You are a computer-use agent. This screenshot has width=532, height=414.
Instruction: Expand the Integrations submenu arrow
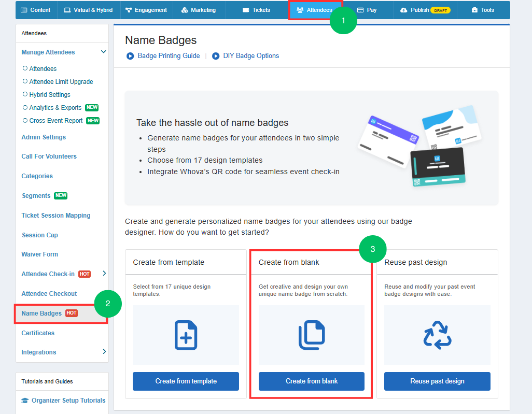(104, 352)
